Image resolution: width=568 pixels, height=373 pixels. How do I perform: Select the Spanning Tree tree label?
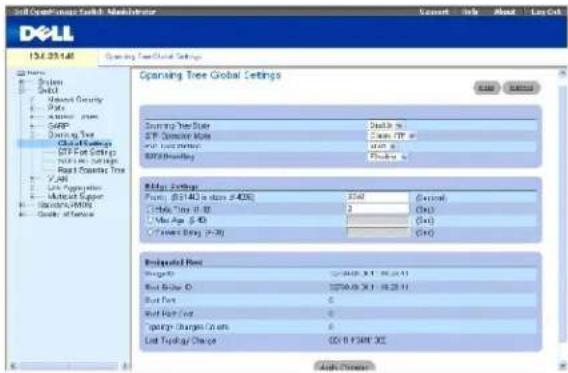71,135
